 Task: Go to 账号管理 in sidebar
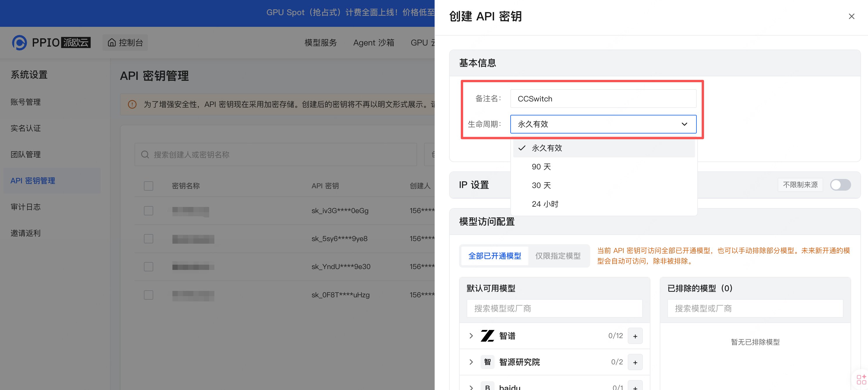coord(26,102)
